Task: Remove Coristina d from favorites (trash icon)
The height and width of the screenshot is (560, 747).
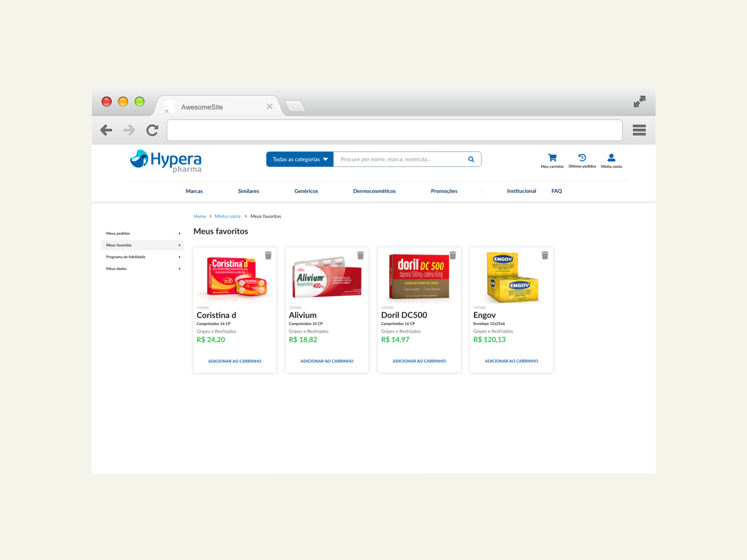Action: pyautogui.click(x=268, y=256)
